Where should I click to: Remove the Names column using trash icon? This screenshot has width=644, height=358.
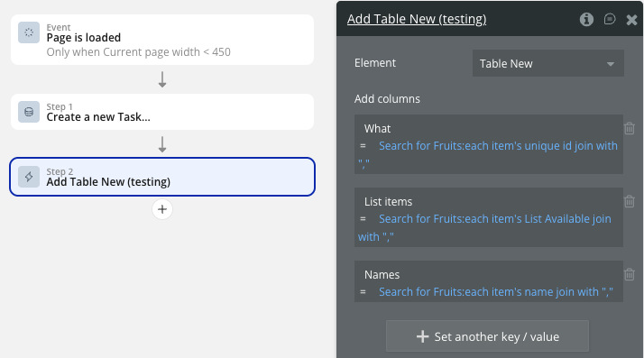tap(630, 274)
